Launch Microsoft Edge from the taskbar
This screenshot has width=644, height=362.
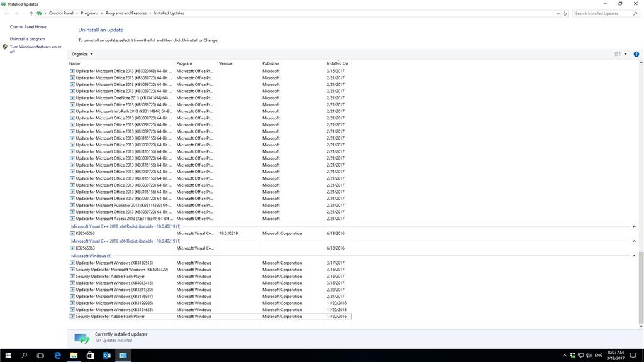(57, 356)
